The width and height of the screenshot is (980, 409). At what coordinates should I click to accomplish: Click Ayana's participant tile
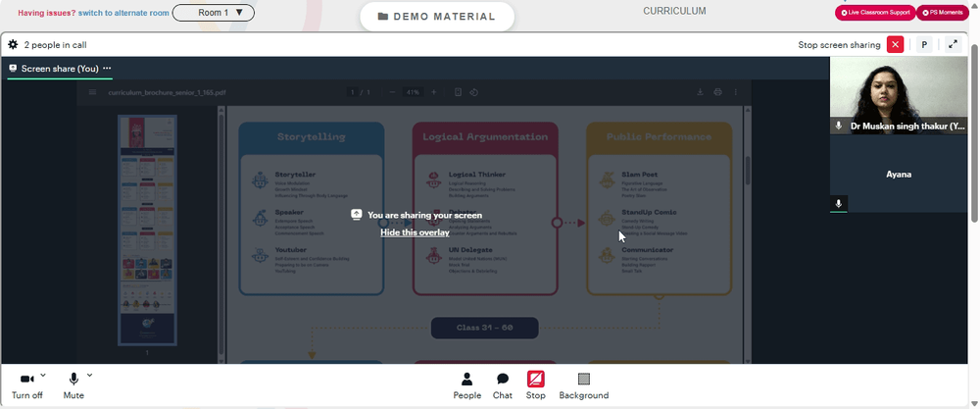tap(898, 174)
